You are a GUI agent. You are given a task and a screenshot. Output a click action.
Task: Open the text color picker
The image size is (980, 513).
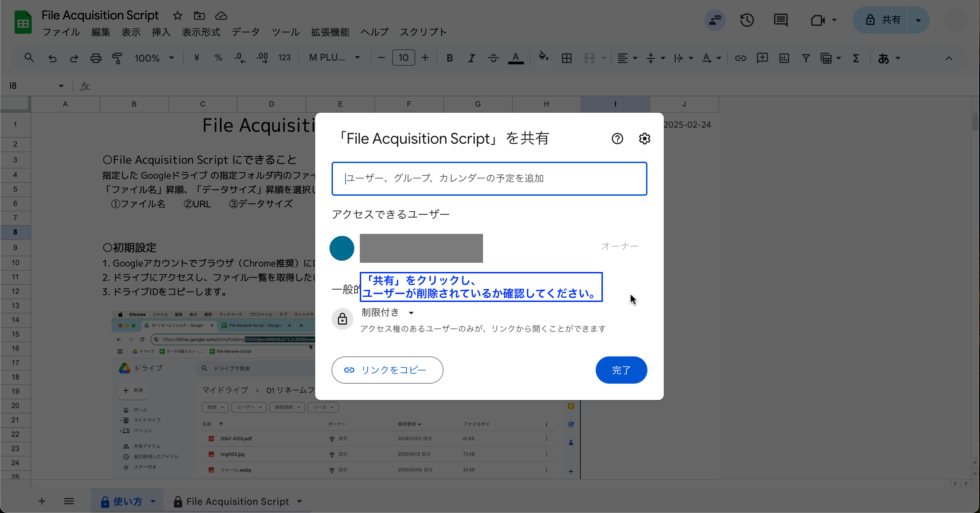[515, 58]
